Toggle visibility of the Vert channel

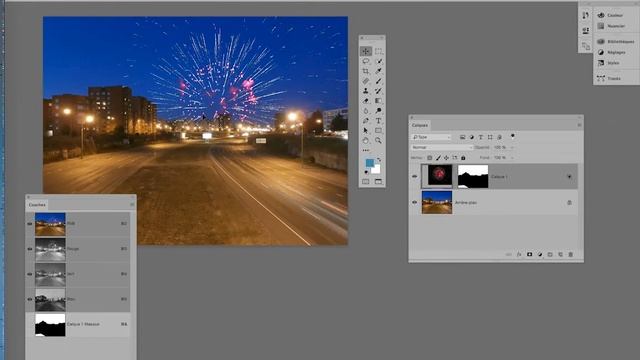click(x=30, y=274)
